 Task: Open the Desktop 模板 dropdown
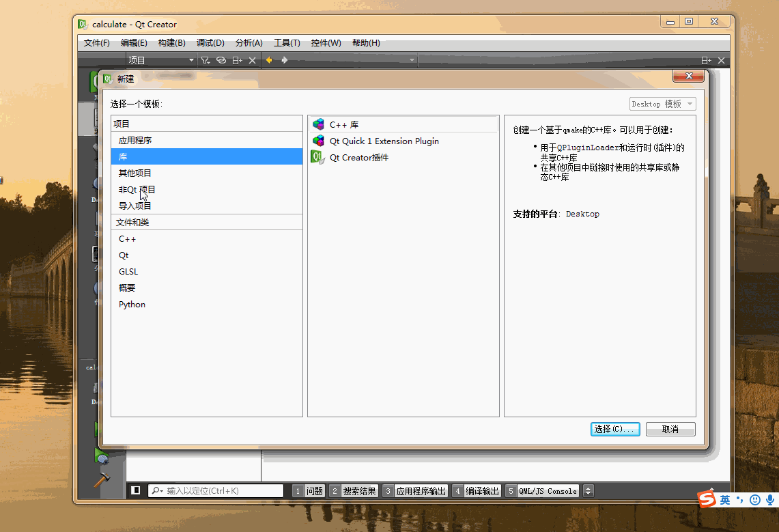pyautogui.click(x=662, y=103)
